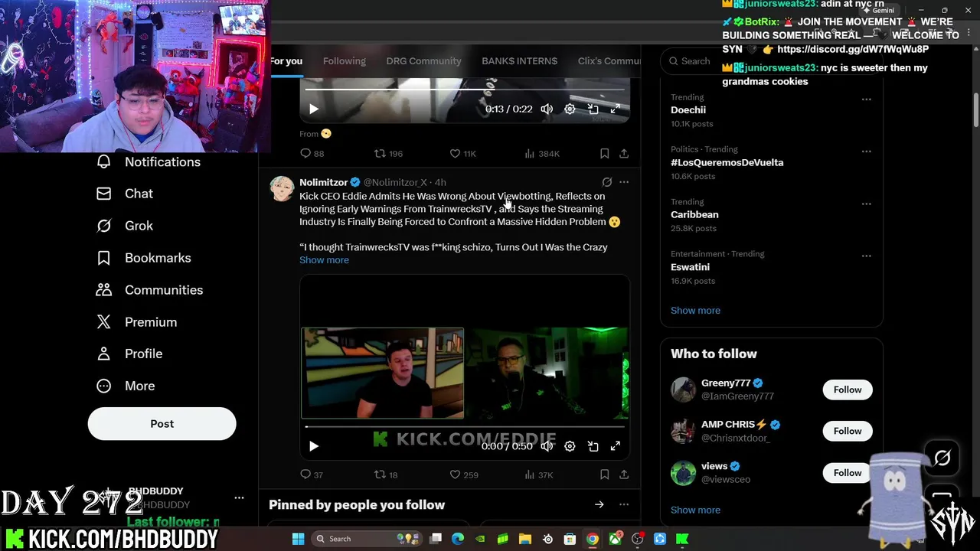980x551 pixels.
Task: Open Microsoft Edge in the taskbar
Action: tap(458, 539)
